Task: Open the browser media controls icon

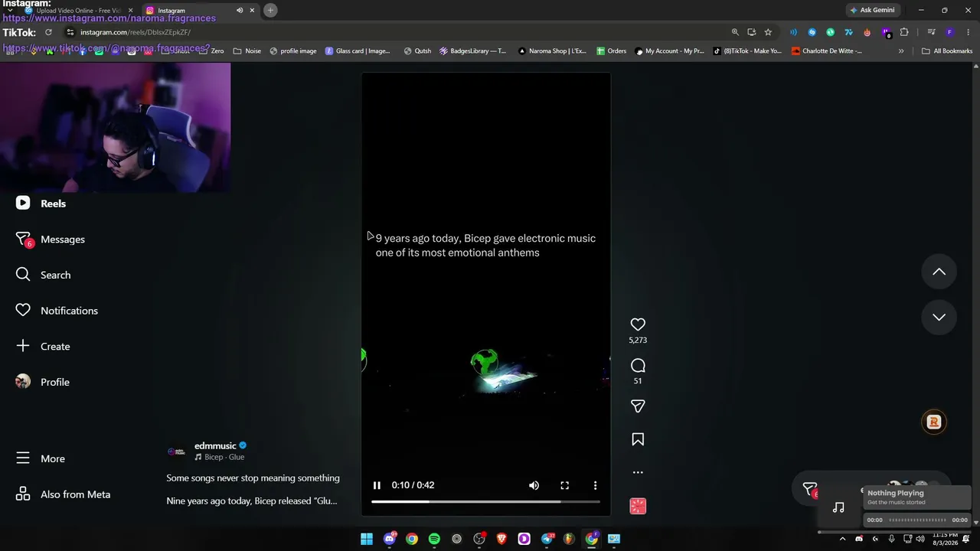Action: point(931,32)
